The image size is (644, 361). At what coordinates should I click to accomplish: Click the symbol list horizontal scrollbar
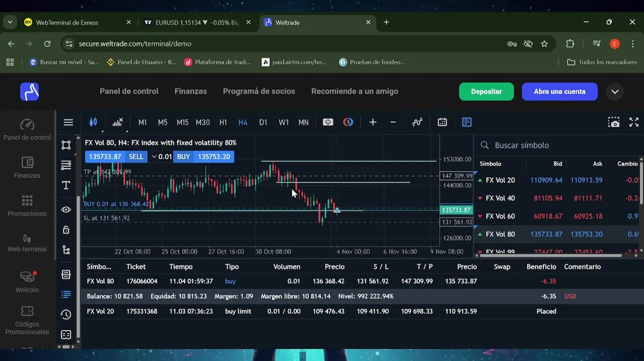[x=551, y=255]
